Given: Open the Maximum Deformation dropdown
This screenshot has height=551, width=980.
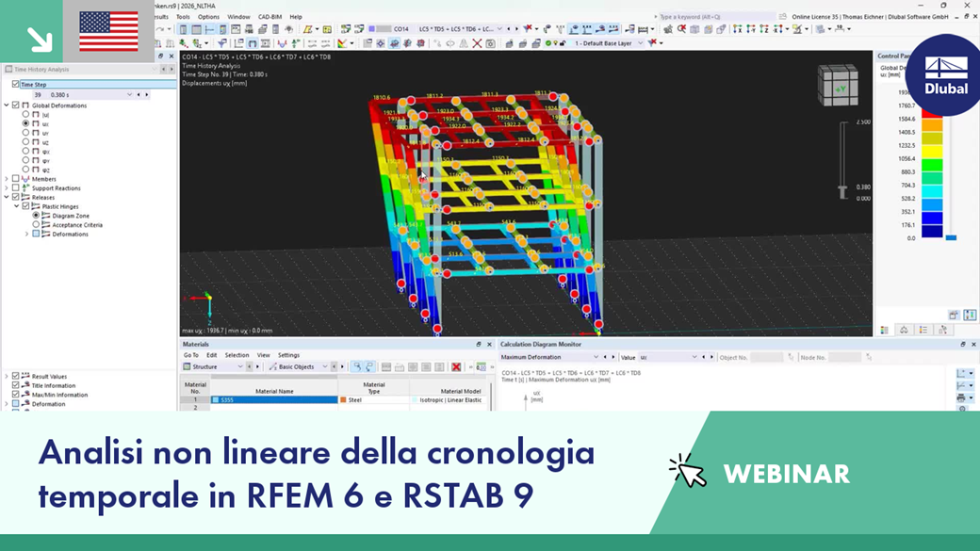Looking at the screenshot, I should click(x=596, y=357).
